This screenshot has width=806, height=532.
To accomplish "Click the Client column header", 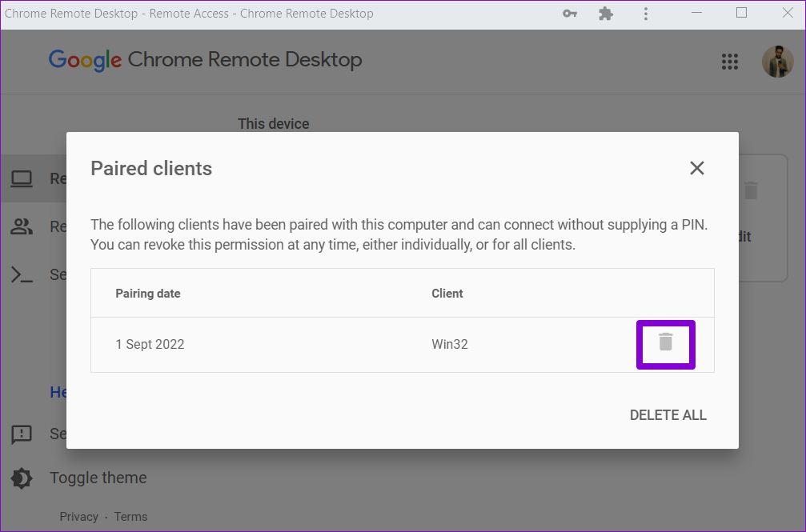I will (447, 294).
